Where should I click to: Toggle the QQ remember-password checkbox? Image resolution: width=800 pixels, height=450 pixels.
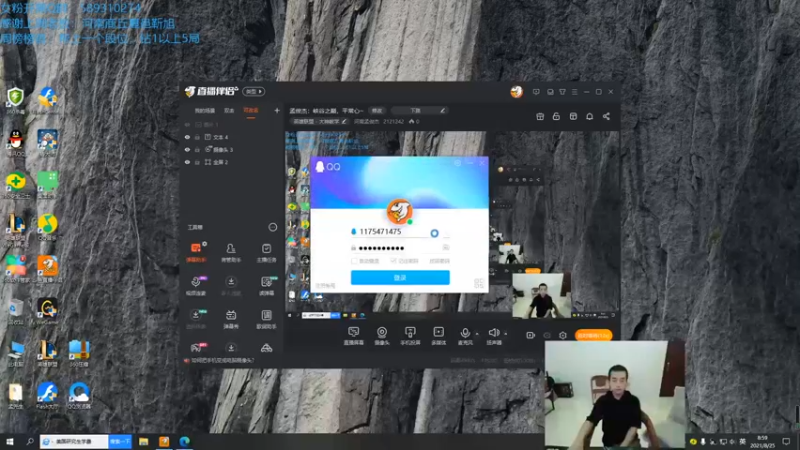click(393, 261)
